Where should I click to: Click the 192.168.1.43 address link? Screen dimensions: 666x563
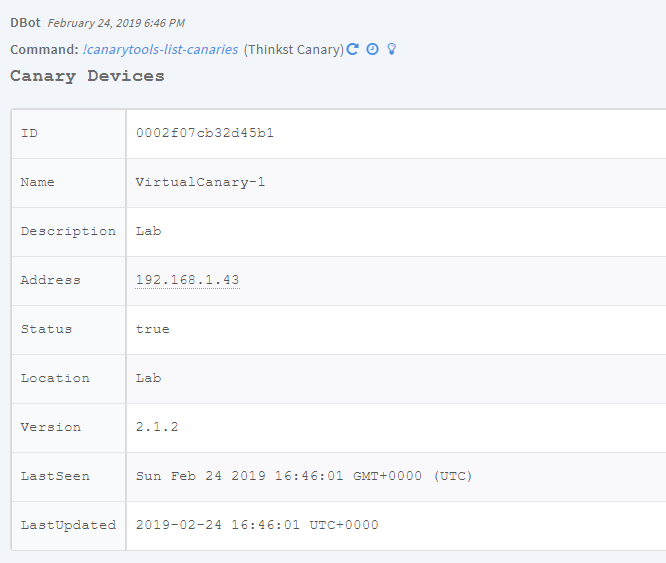click(x=187, y=280)
